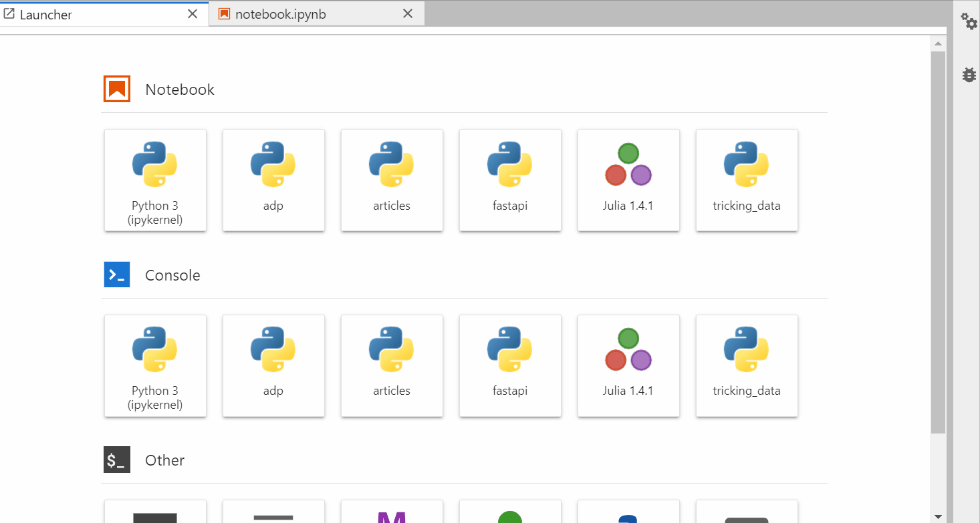The image size is (980, 523).
Task: Switch to the notebook.ipynb tab
Action: [317, 14]
